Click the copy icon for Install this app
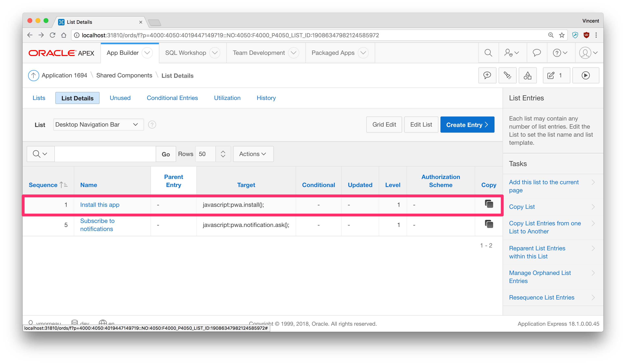The image size is (626, 364). click(489, 204)
